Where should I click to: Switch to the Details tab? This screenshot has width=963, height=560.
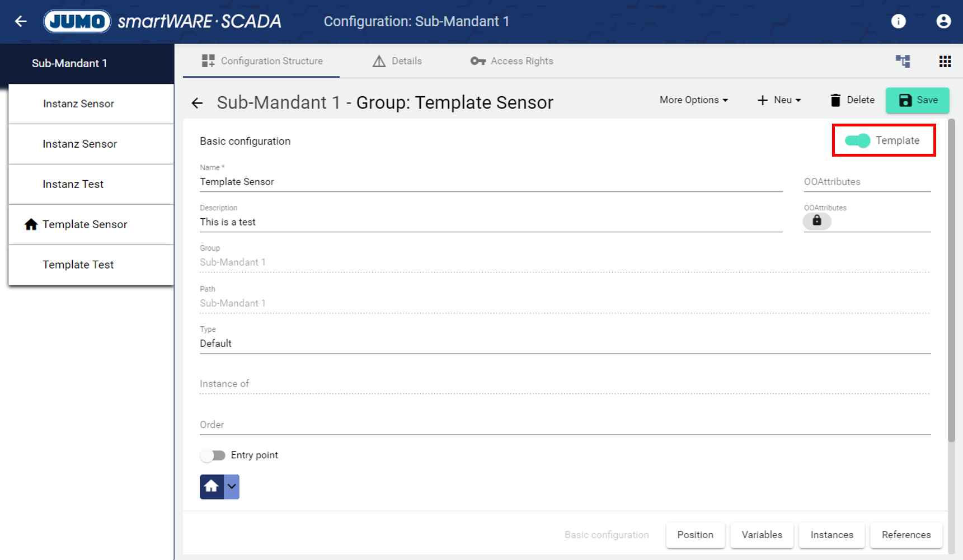[x=397, y=61]
